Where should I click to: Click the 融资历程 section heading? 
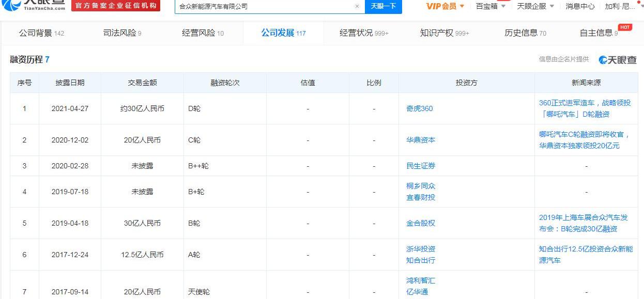29,59
